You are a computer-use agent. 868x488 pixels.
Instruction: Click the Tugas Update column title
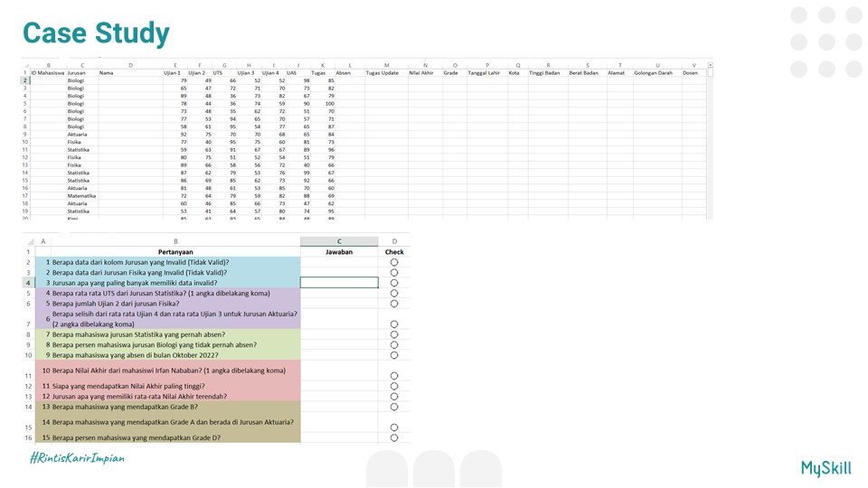382,73
